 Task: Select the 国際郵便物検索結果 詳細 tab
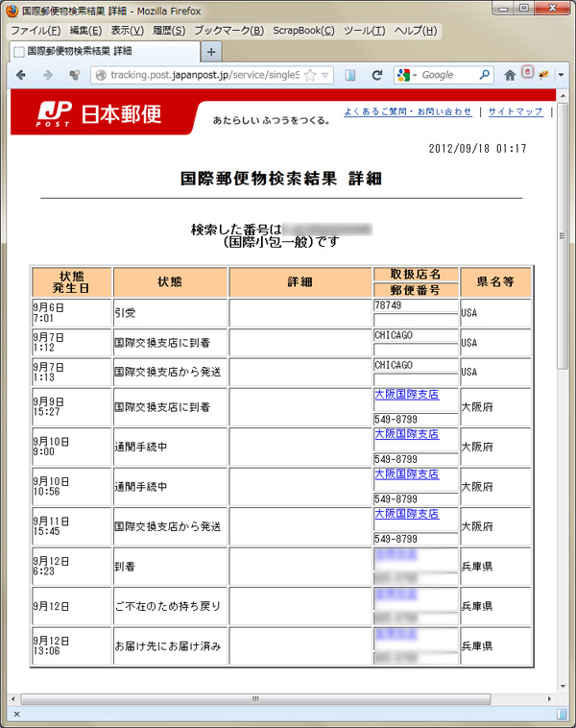105,51
